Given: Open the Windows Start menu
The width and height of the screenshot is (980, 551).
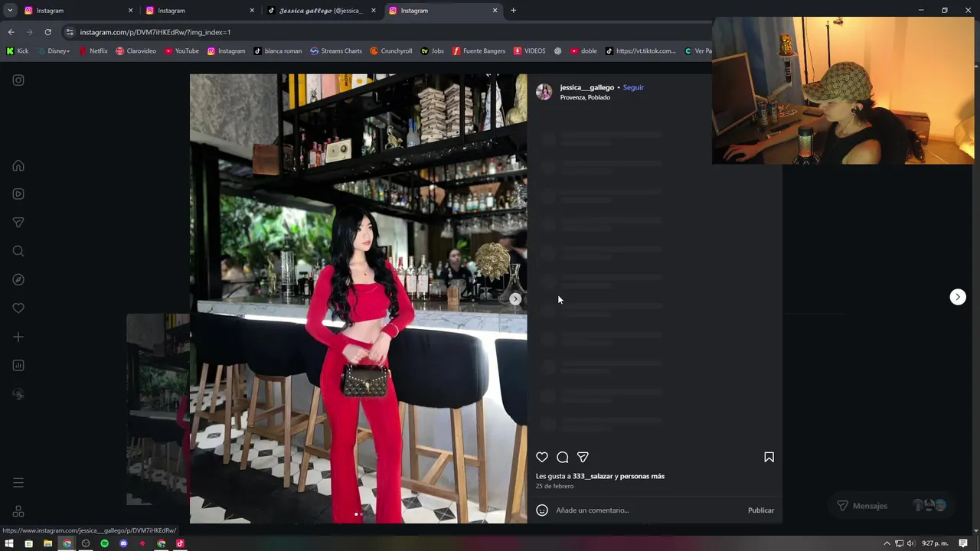Looking at the screenshot, I should pyautogui.click(x=9, y=543).
